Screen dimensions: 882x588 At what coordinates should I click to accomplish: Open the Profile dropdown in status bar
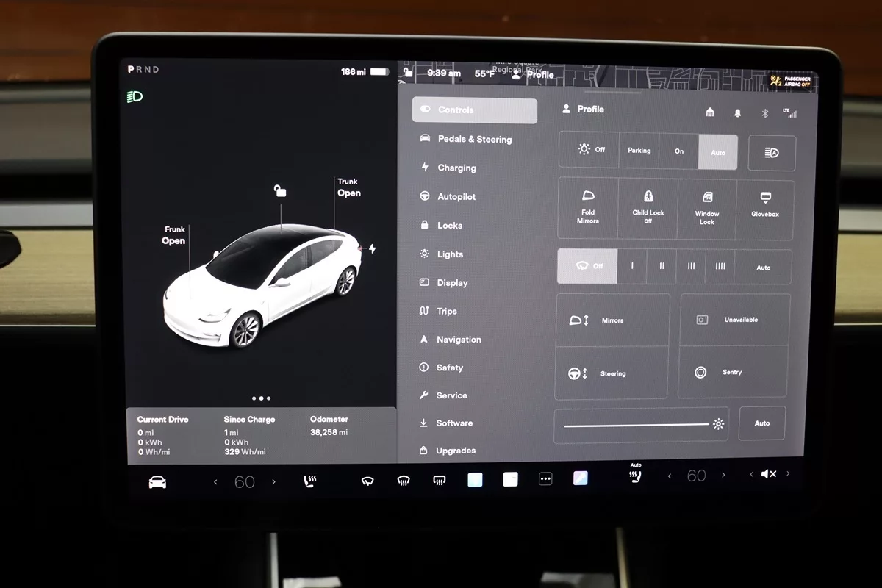coord(533,74)
